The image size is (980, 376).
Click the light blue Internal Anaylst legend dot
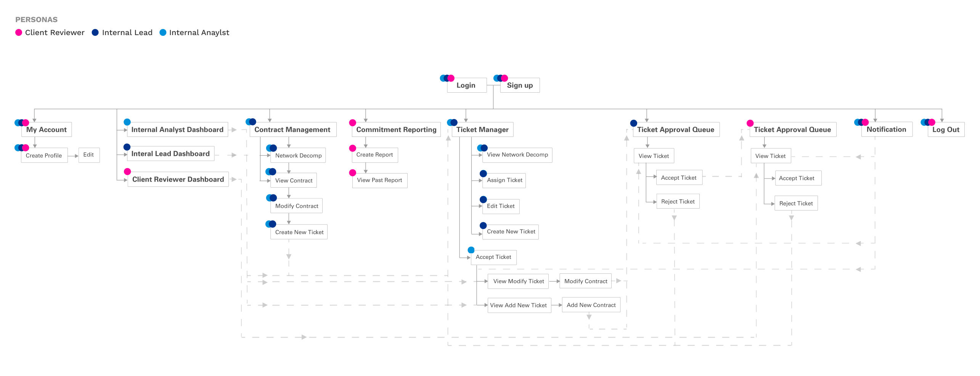pyautogui.click(x=163, y=32)
